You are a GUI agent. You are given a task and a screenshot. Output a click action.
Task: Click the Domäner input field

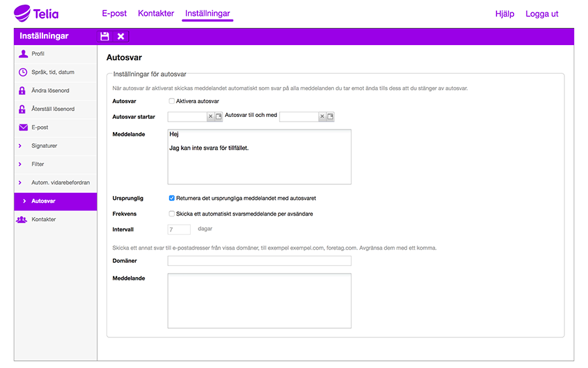[x=259, y=261]
